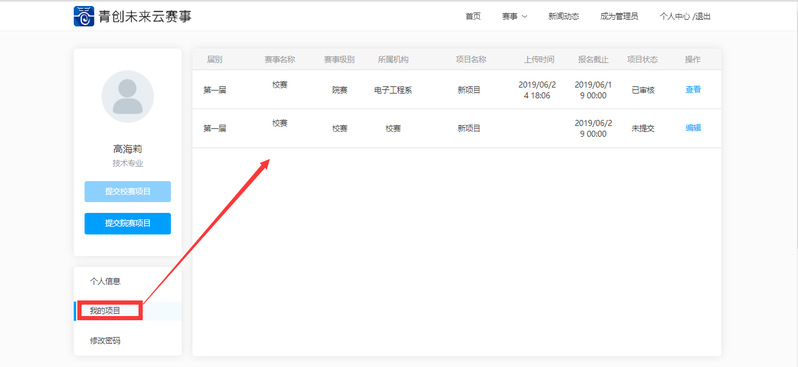798x367 pixels.
Task: Select 个人信息 in the sidebar
Action: (105, 281)
